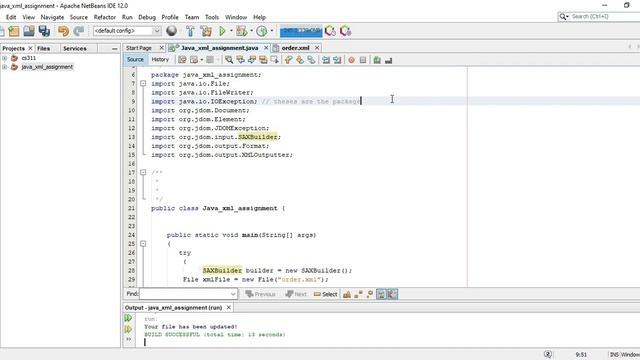Open the Help menu

point(260,17)
